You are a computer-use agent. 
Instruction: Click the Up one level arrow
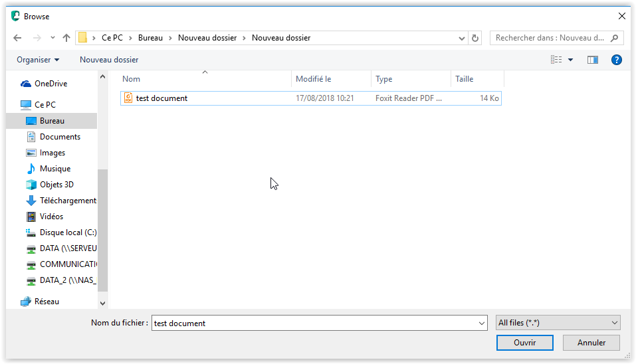(66, 38)
